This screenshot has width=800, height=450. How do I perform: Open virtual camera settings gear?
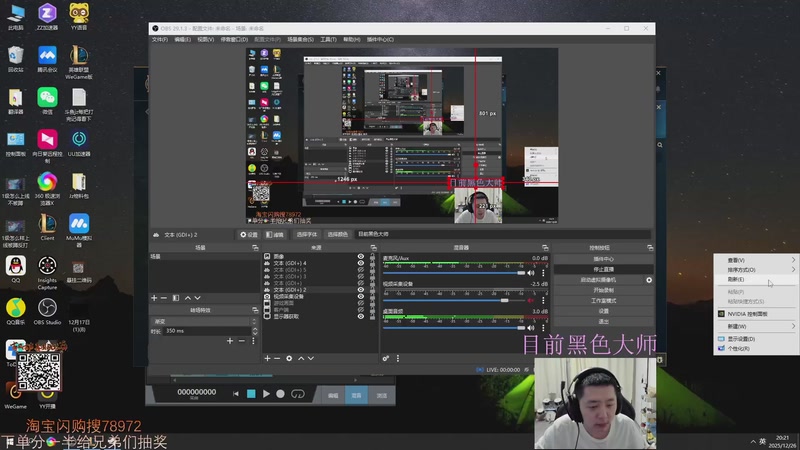pyautogui.click(x=649, y=280)
